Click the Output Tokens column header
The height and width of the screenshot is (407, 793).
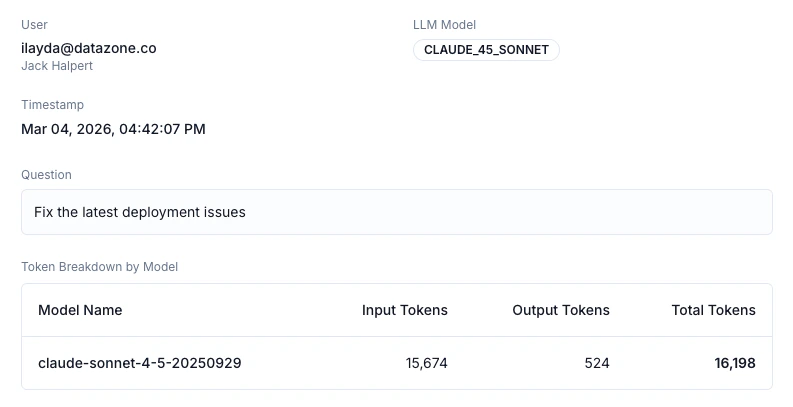click(x=560, y=310)
